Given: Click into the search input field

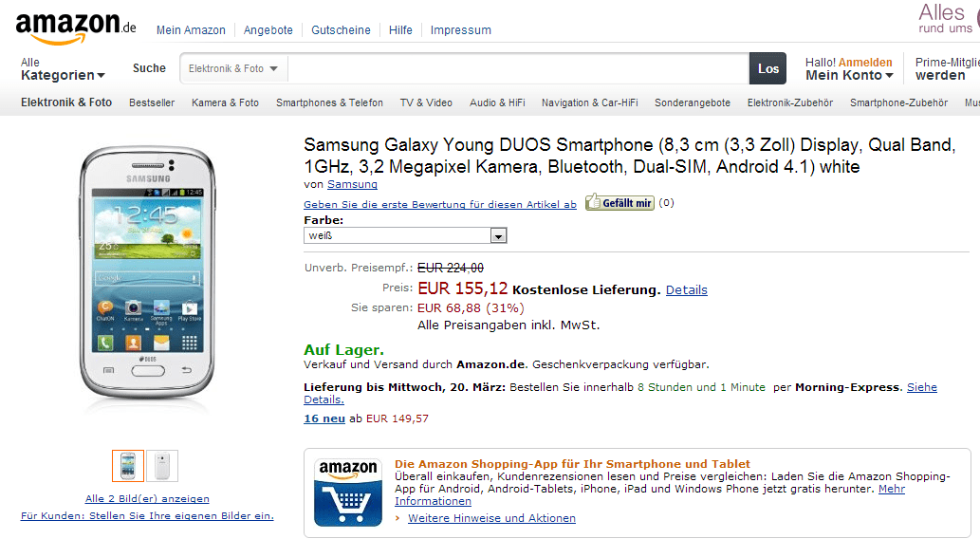Looking at the screenshot, I should coord(517,68).
